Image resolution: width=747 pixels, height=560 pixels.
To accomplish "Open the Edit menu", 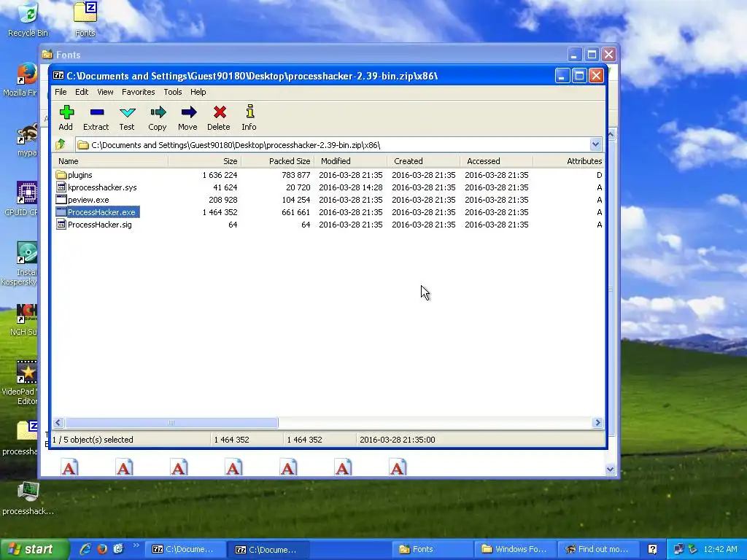I will click(82, 92).
